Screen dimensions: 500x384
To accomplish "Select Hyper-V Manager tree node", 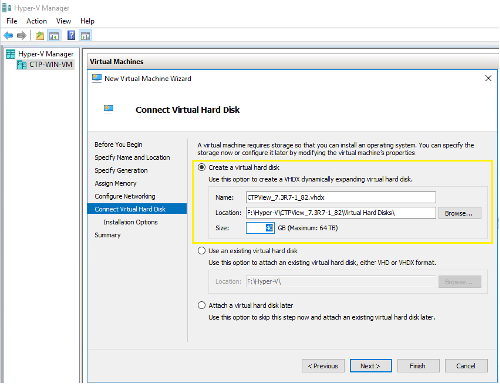I will tap(46, 54).
